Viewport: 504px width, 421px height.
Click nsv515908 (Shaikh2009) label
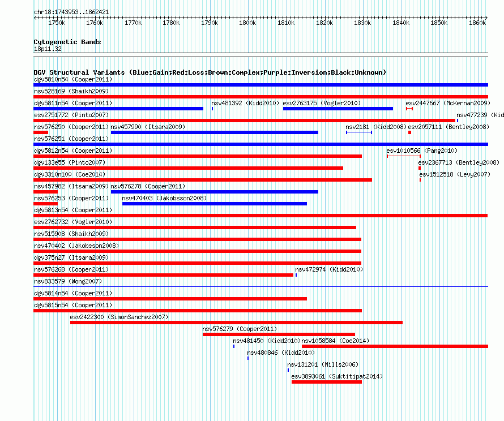(x=71, y=234)
